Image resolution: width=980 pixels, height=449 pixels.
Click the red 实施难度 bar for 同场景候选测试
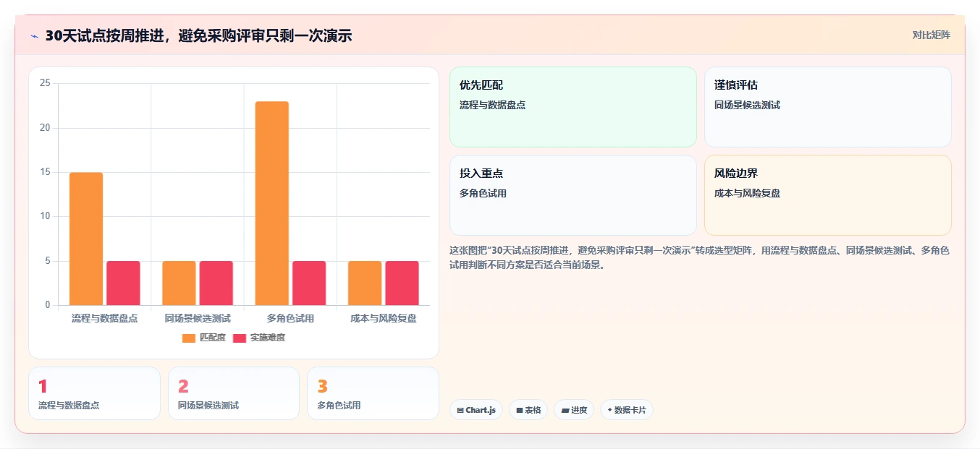point(216,283)
